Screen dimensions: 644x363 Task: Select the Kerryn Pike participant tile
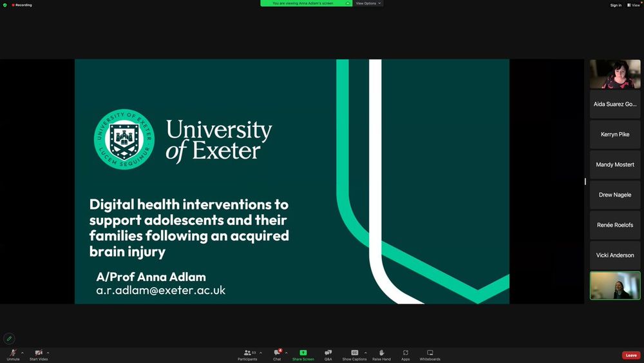(615, 134)
